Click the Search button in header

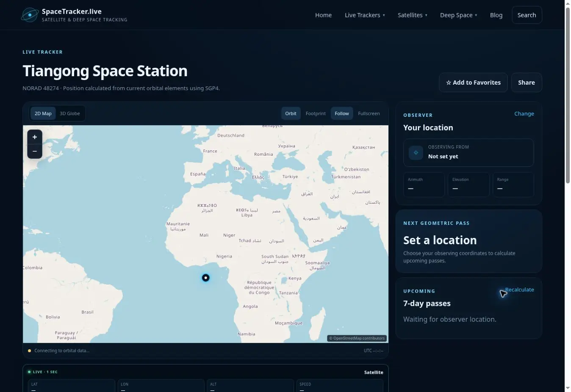527,15
